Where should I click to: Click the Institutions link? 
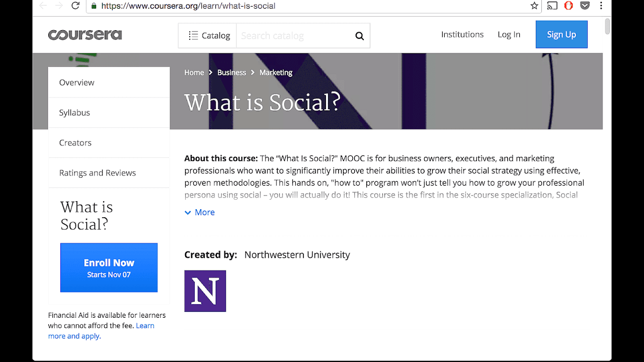[x=462, y=34]
